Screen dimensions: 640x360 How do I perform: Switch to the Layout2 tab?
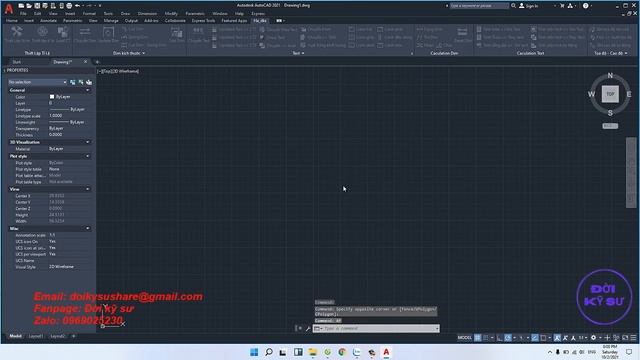click(58, 336)
